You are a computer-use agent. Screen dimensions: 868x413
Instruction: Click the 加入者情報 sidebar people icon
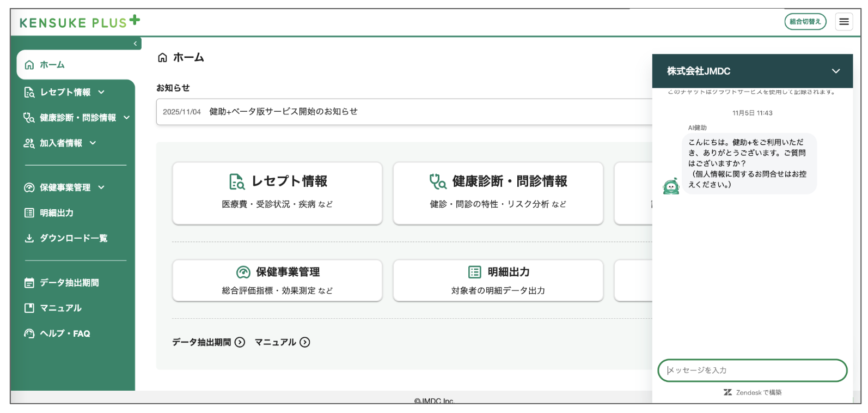(x=29, y=143)
